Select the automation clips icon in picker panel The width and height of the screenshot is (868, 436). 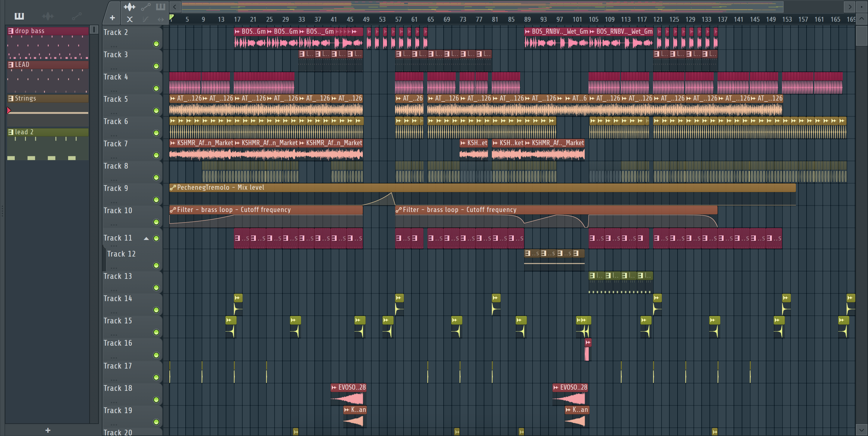(x=77, y=16)
